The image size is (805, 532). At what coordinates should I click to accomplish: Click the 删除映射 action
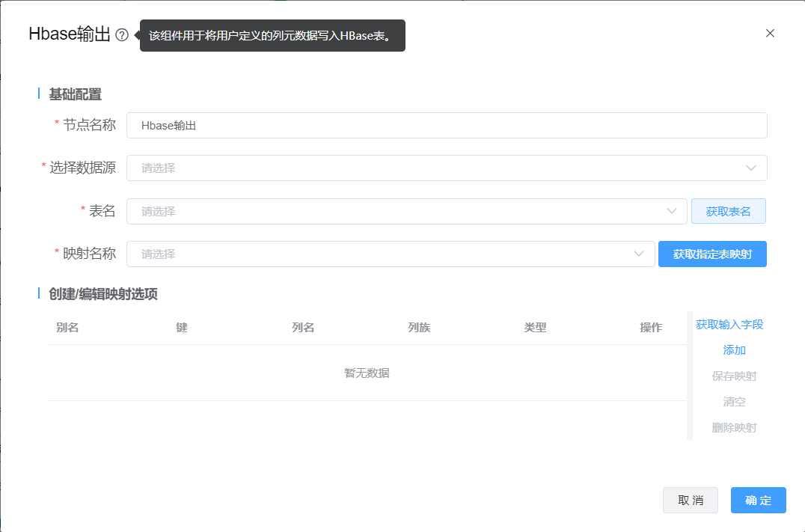coord(734,428)
